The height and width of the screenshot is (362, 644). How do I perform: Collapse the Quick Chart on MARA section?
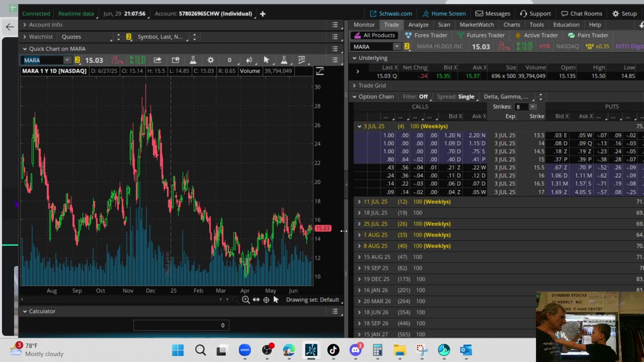pyautogui.click(x=25, y=49)
